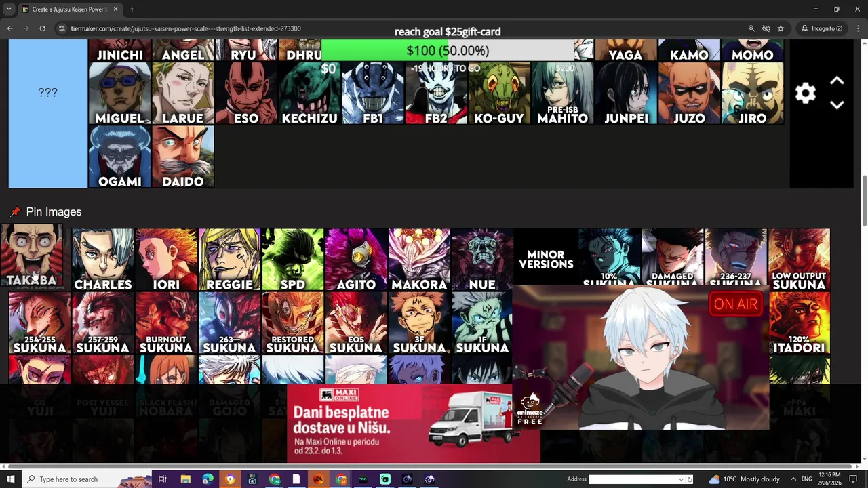The width and height of the screenshot is (868, 488).
Task: Click the blocked third-party cookies eye icon
Action: coord(766,28)
